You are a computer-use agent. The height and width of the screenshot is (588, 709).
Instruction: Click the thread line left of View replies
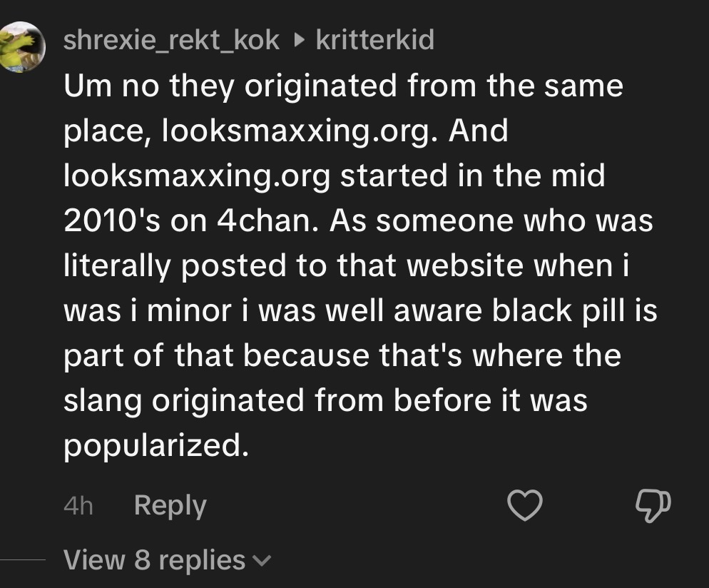click(x=23, y=560)
